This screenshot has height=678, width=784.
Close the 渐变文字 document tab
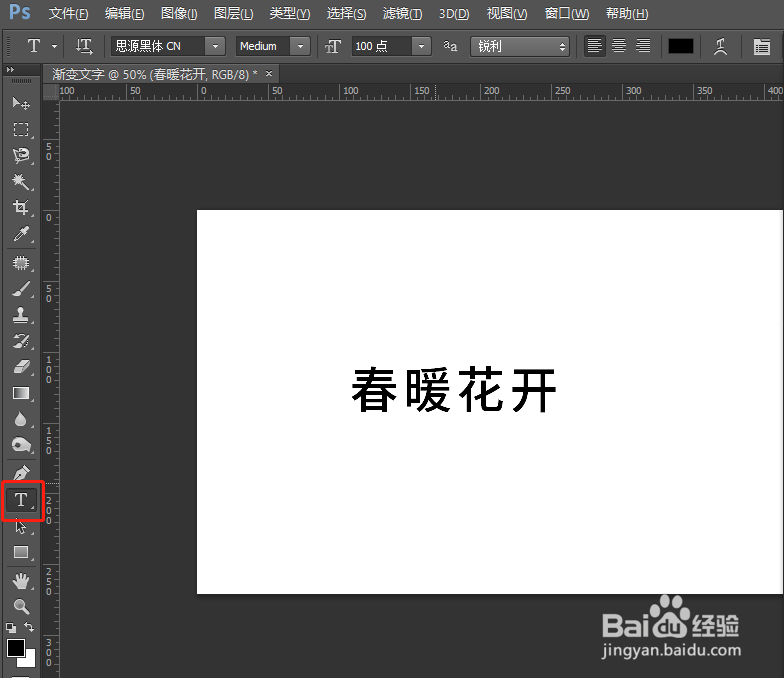(x=269, y=74)
